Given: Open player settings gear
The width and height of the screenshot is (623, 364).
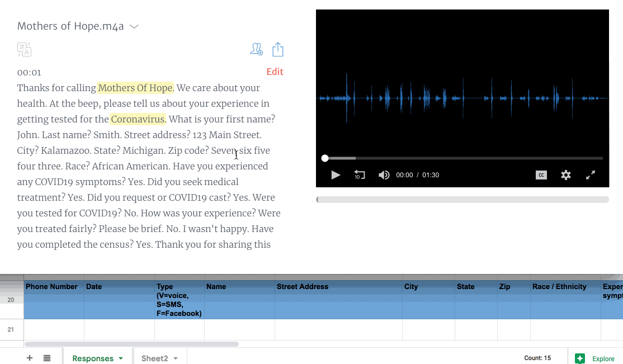Looking at the screenshot, I should click(x=566, y=175).
